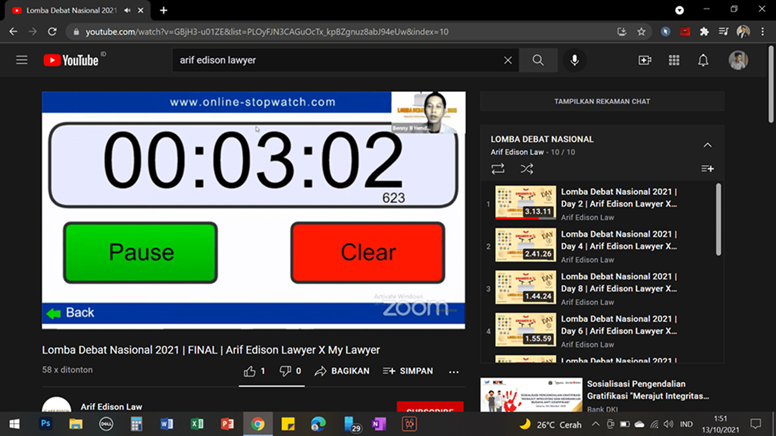This screenshot has width=776, height=436.
Task: Clear the search text with X icon
Action: [x=507, y=60]
